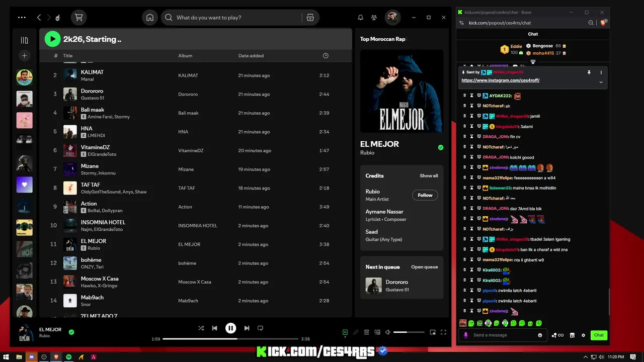Open Spotify from the taskbar

tap(69, 357)
